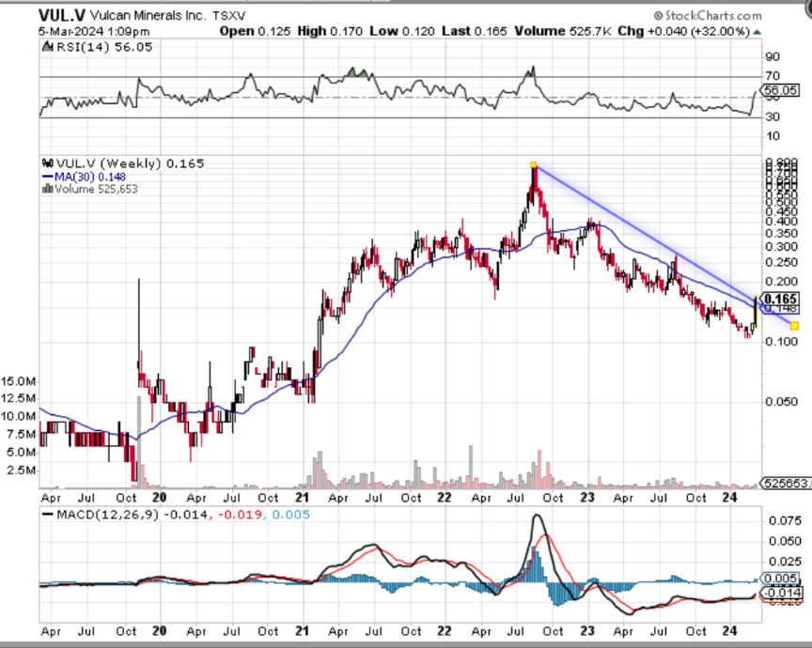Click the Last 0.165 value in header
Viewport: 812px width, 648px height.
[475, 32]
